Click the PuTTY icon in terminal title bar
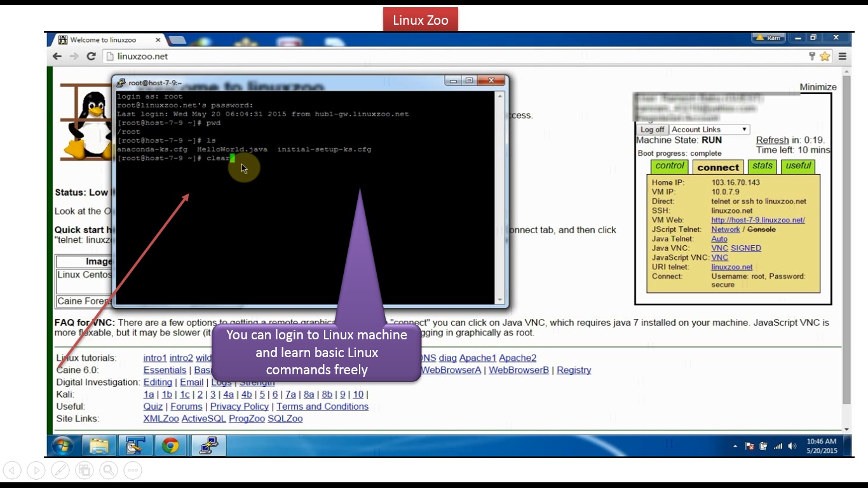 coord(121,83)
